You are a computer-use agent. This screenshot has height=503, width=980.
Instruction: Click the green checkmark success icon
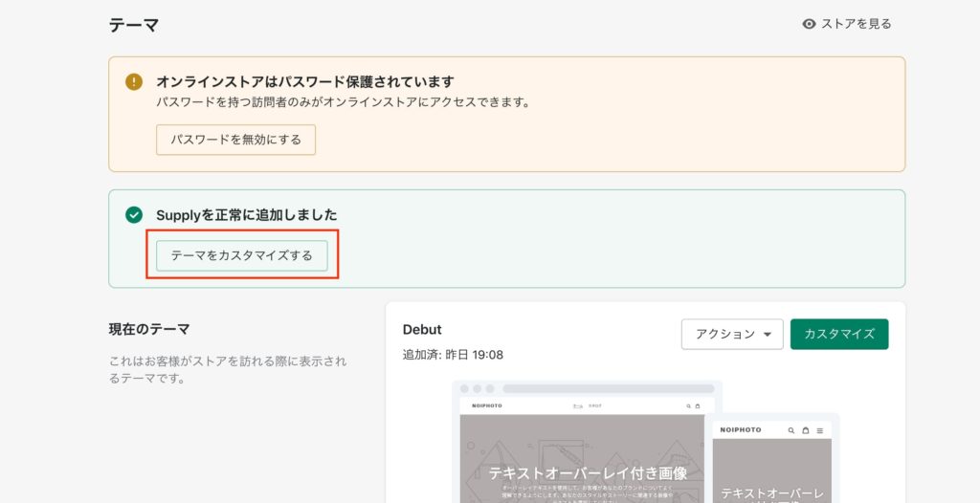(134, 215)
